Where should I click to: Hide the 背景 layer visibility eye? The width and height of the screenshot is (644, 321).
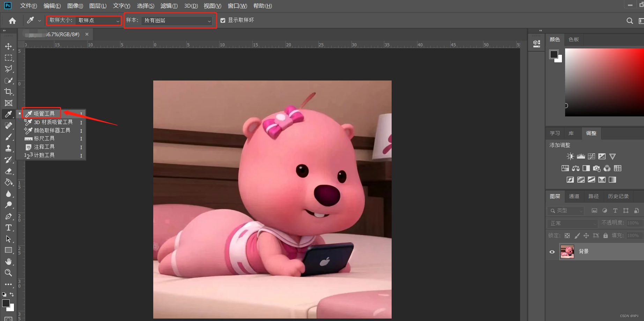click(x=552, y=252)
